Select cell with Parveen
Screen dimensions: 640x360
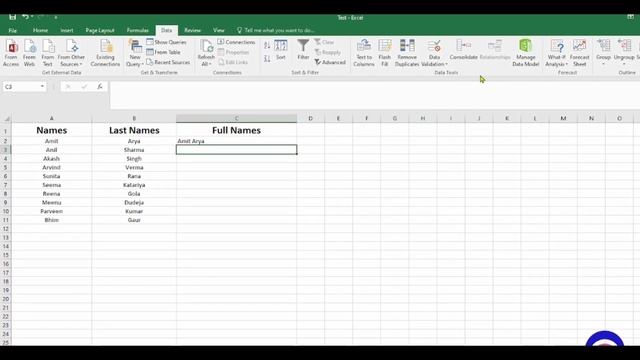[x=51, y=211]
